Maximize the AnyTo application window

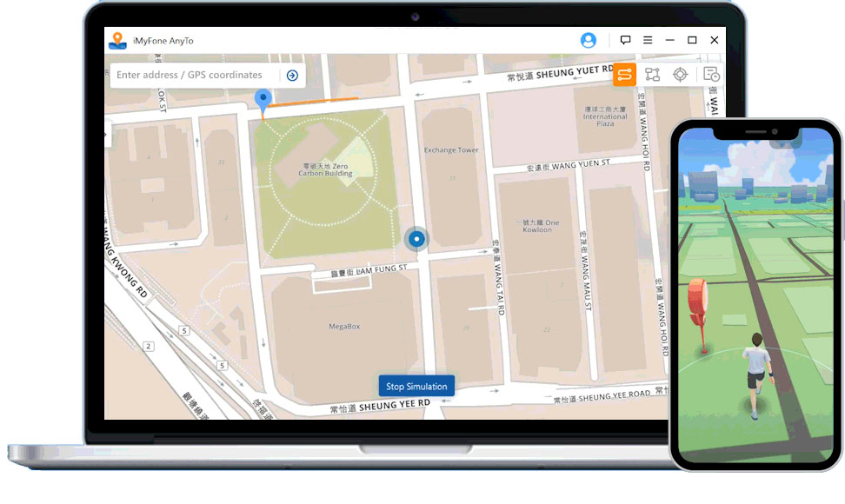coord(692,40)
